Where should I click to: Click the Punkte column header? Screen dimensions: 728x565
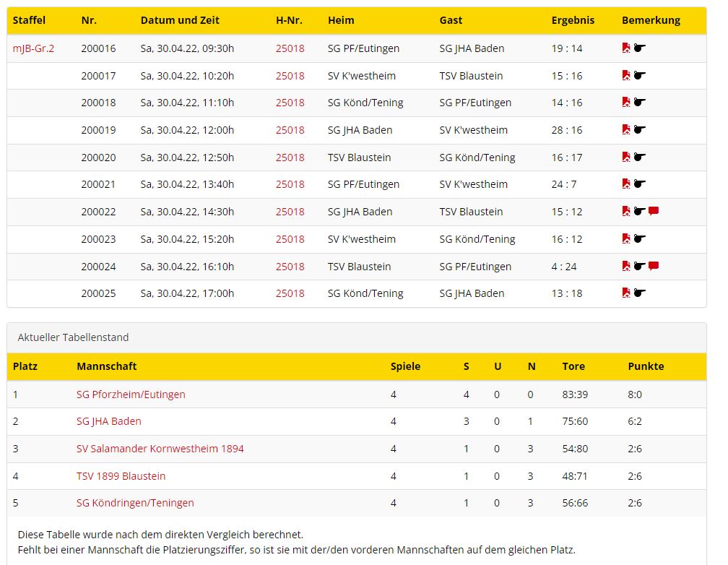[646, 366]
